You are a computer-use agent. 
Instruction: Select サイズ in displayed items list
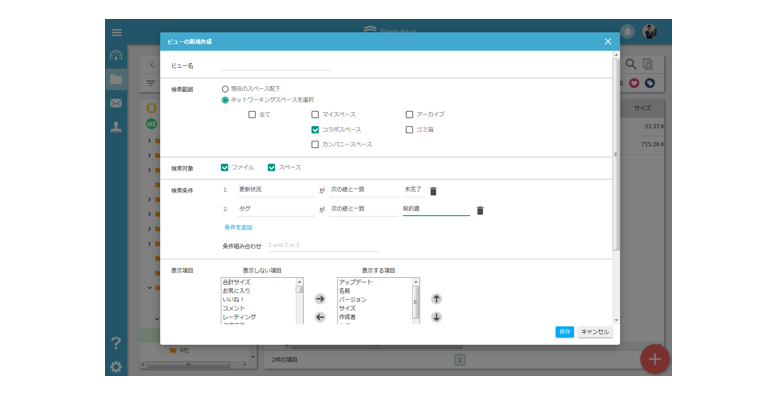point(347,308)
